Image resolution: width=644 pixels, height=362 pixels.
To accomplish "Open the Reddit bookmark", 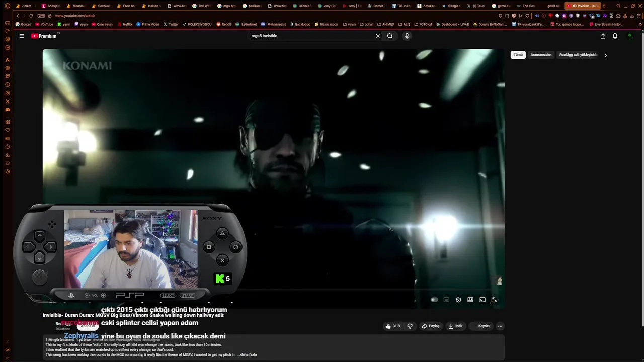I will [x=223, y=24].
